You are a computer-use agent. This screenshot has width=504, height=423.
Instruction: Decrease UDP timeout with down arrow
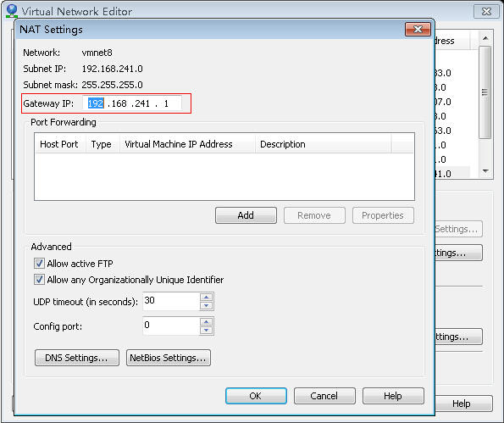(x=207, y=305)
